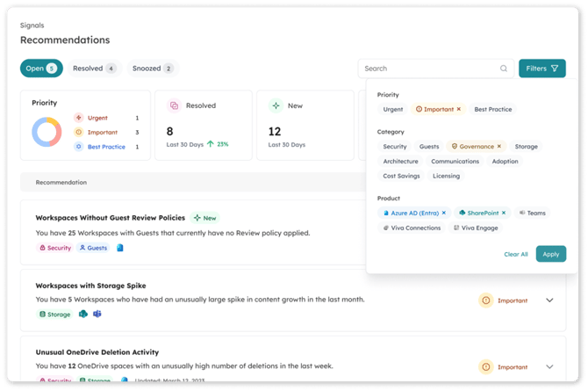Click the Urgent priority icon in legend
This screenshot has width=588, height=391.
(79, 118)
